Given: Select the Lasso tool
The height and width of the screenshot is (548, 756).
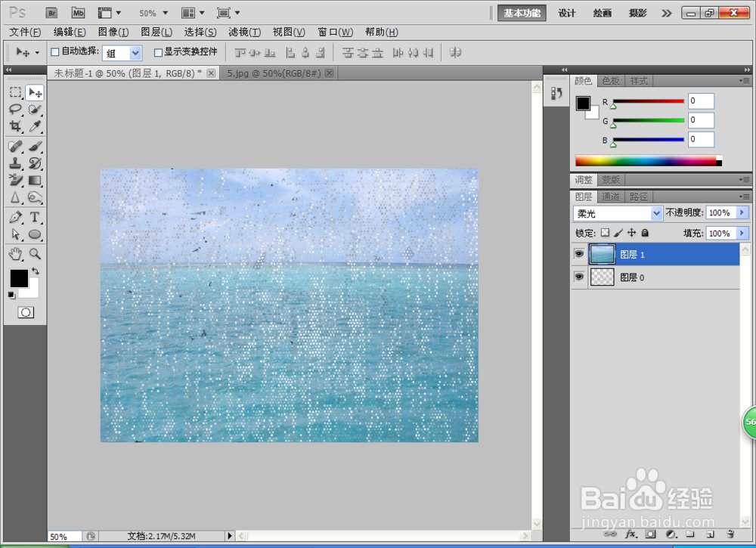Looking at the screenshot, I should pos(15,109).
